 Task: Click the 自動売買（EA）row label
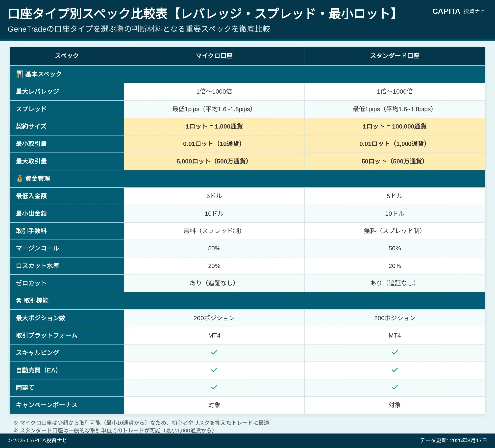(67, 370)
